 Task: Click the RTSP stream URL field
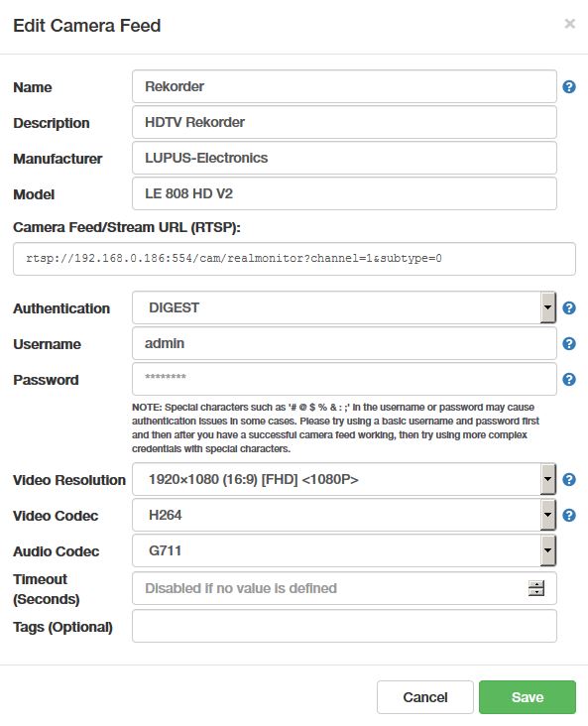[x=294, y=259]
